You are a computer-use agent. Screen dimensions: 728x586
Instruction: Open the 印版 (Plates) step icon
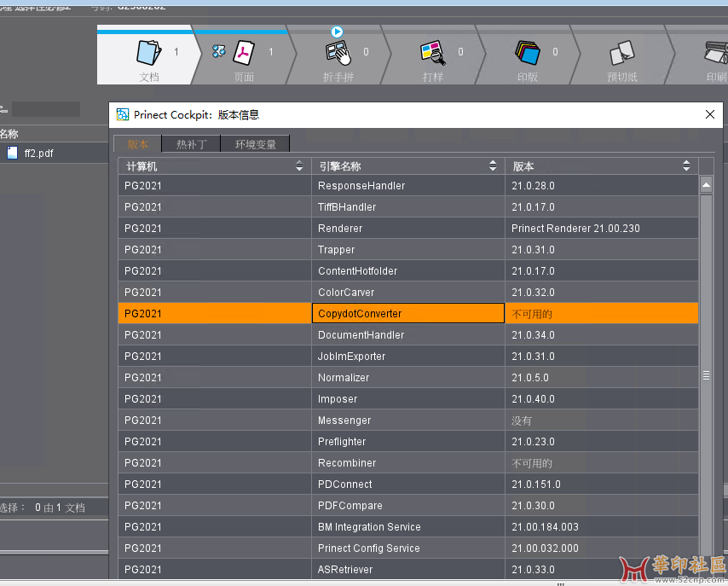(x=527, y=54)
